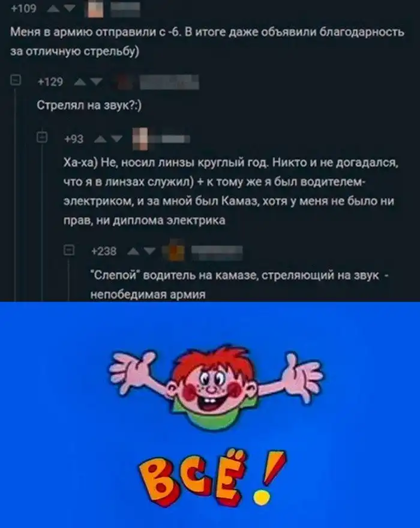
Task: Open avatar of the +129 commenter
Action: [x=124, y=82]
